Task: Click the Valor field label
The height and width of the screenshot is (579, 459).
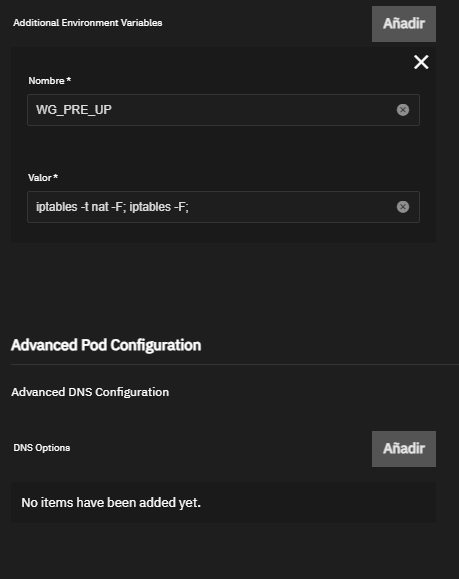Action: coord(40,178)
